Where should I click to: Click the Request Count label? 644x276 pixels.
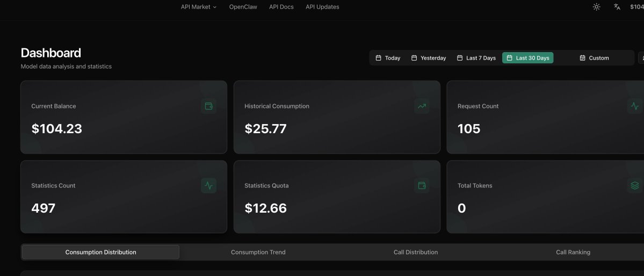[478, 106]
